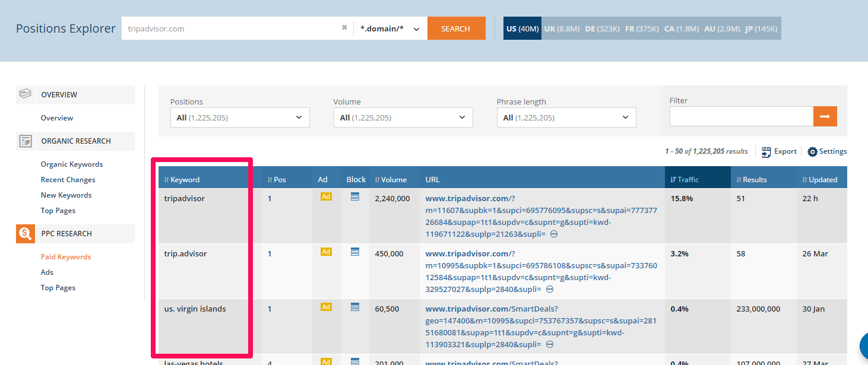The height and width of the screenshot is (365, 868).
Task: Open the *.domain/* scope dropdown
Action: (x=390, y=28)
